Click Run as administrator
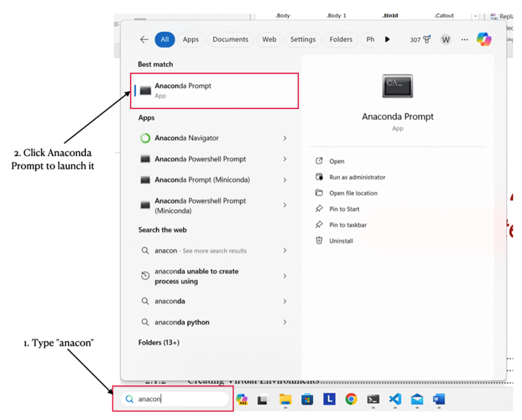522x420 pixels. (x=357, y=177)
